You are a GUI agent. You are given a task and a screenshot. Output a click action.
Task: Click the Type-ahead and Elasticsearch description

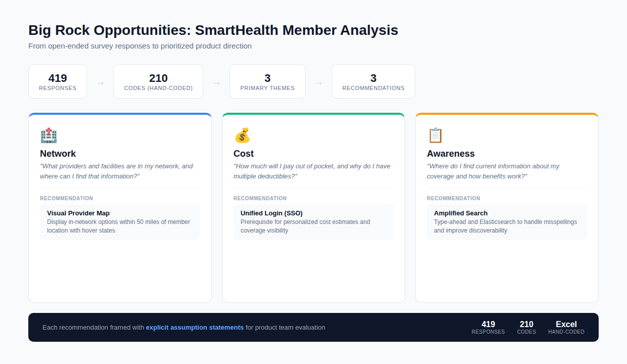click(x=506, y=226)
